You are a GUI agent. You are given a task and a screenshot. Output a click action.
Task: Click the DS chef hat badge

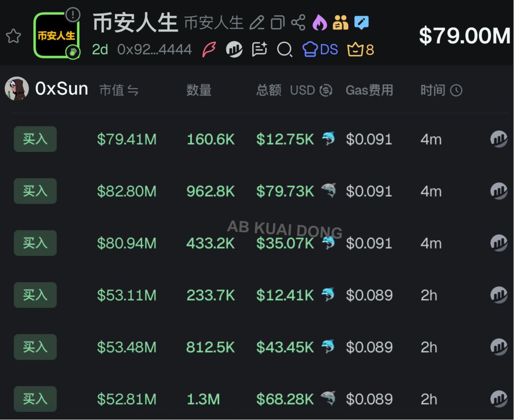(320, 50)
